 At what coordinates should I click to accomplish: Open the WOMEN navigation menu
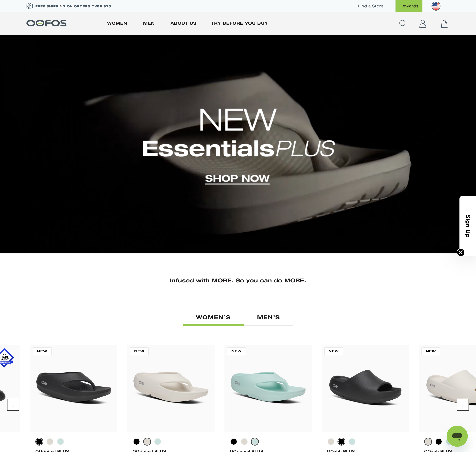117,23
